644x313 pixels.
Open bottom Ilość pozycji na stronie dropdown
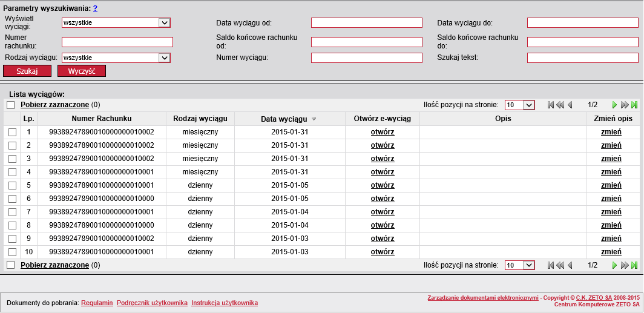tap(519, 265)
